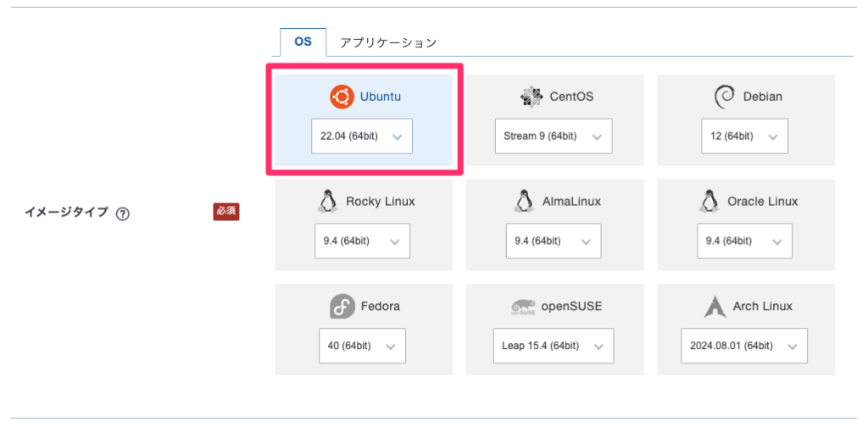Viewport: 868px width, 427px height.
Task: Expand the Rocky Linux 9.4 version dropdown
Action: tap(361, 241)
